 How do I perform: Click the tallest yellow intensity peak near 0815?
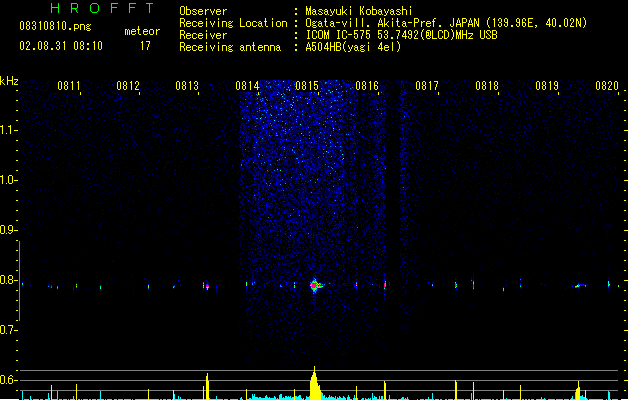point(315,383)
